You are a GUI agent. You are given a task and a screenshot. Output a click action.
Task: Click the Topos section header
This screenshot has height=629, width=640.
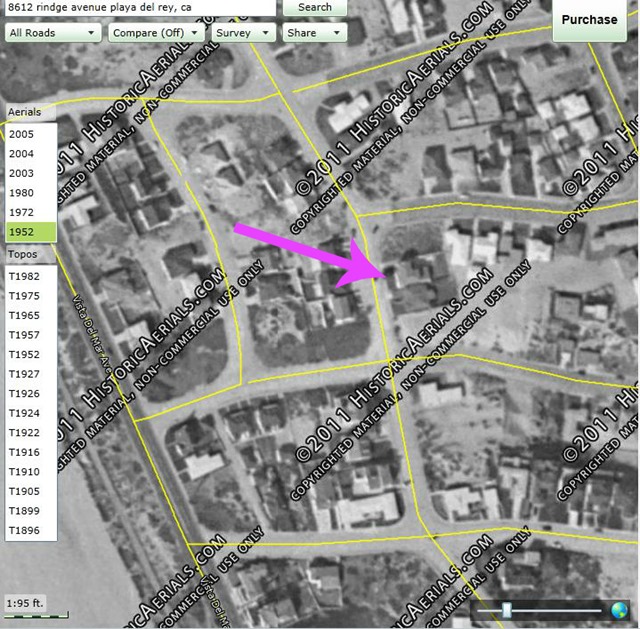[31, 254]
